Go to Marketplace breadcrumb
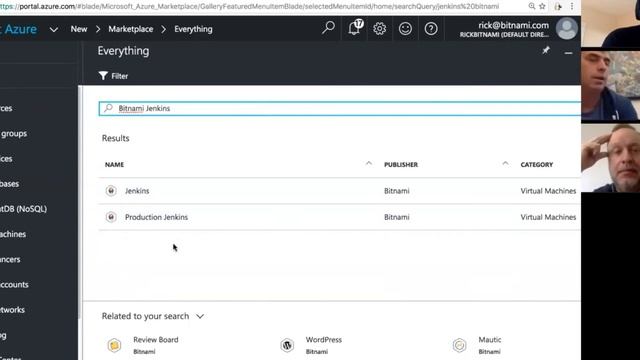Viewport: 640px width, 360px height. [131, 29]
